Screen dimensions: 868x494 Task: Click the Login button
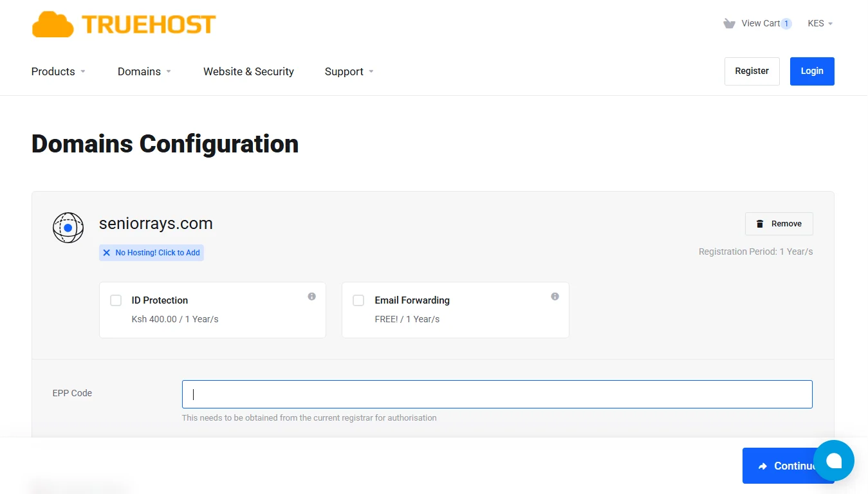pos(812,71)
